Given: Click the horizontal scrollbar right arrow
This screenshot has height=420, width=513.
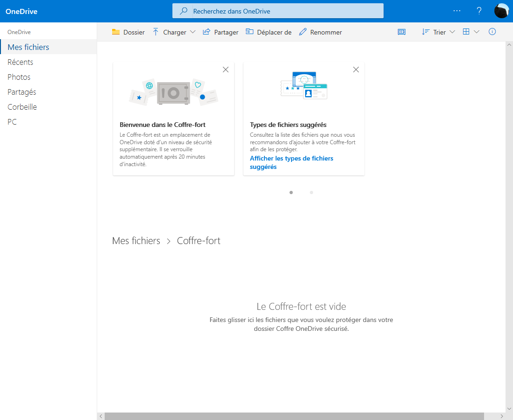Looking at the screenshot, I should pyautogui.click(x=501, y=416).
